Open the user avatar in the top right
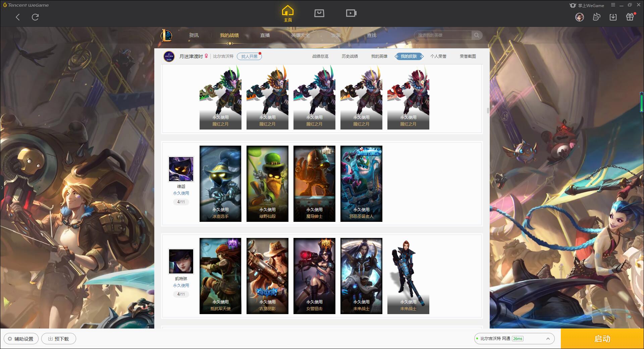644x349 pixels. pyautogui.click(x=580, y=17)
